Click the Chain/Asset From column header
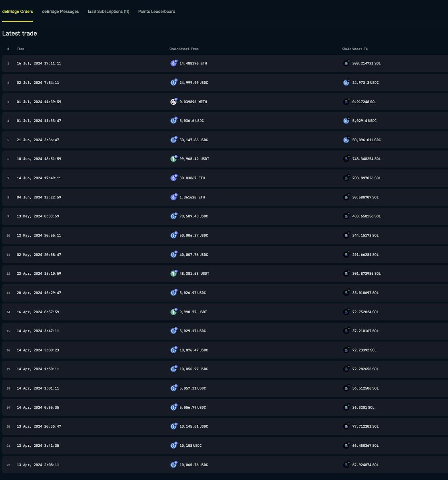448x480 pixels. 184,49
